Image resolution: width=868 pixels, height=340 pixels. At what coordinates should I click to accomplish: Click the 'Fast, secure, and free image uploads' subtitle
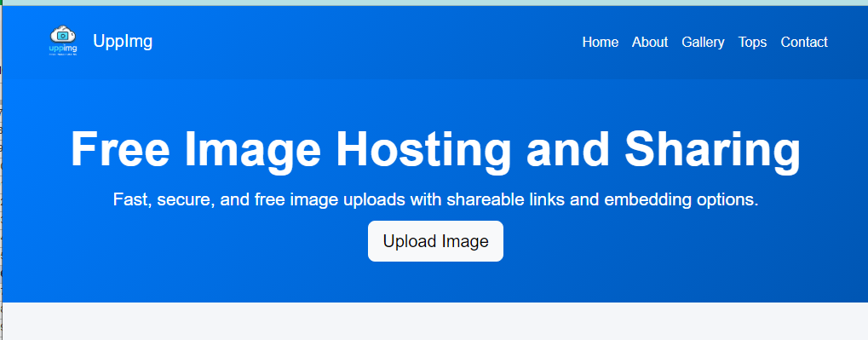tap(435, 199)
